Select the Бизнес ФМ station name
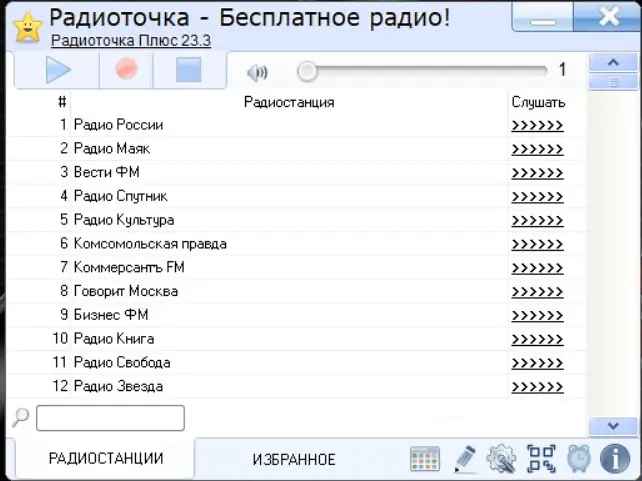 tap(111, 314)
